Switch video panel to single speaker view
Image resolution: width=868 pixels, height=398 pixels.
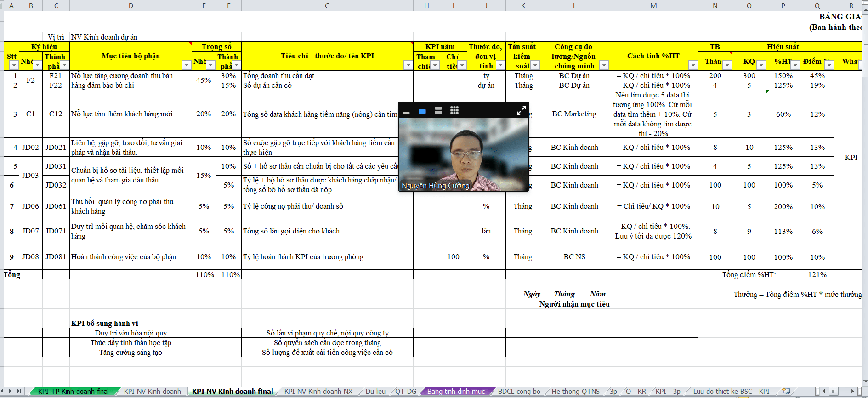pos(422,111)
